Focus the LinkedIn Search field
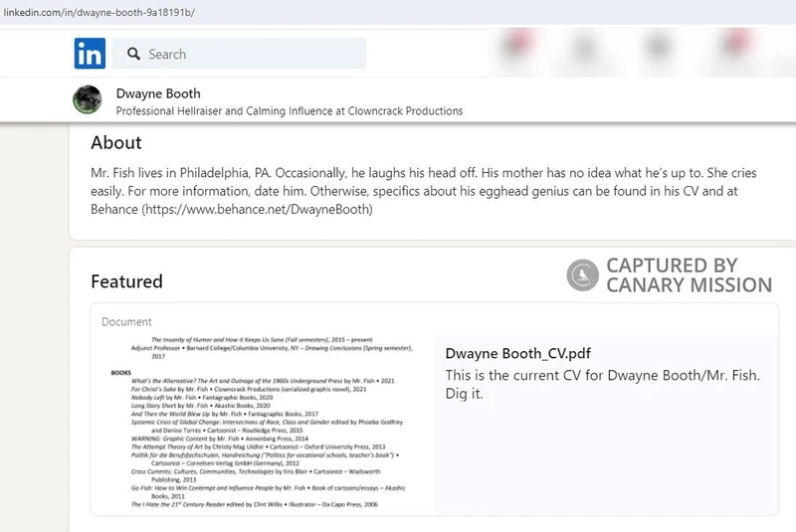Screen dimensions: 796x532 coord(239,54)
